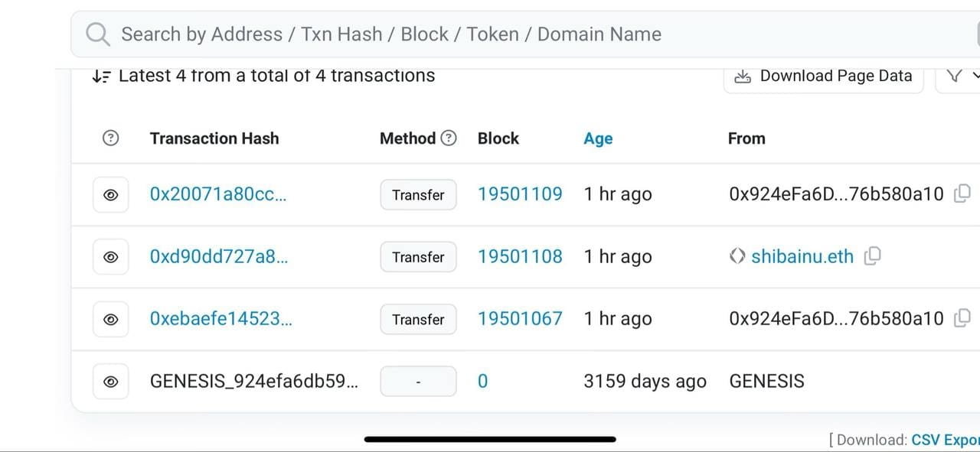Toggle Age column to show timestamps
This screenshot has width=980, height=452.
tap(598, 138)
